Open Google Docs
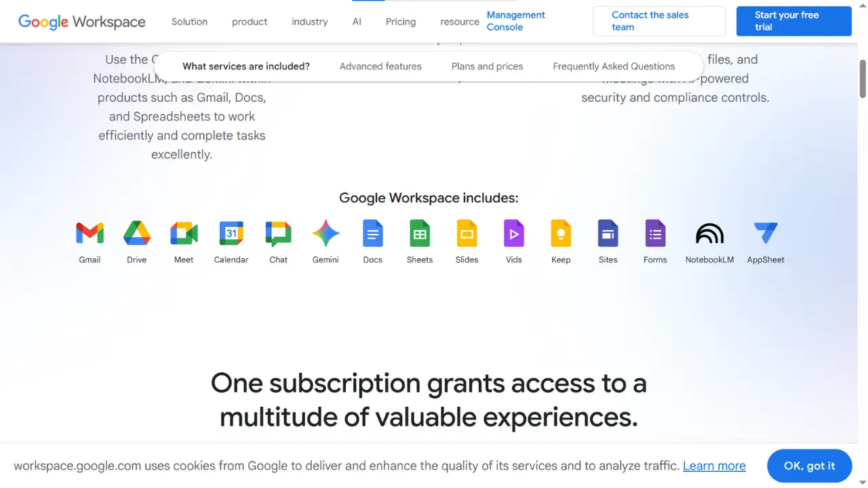868x488 pixels. click(x=372, y=233)
